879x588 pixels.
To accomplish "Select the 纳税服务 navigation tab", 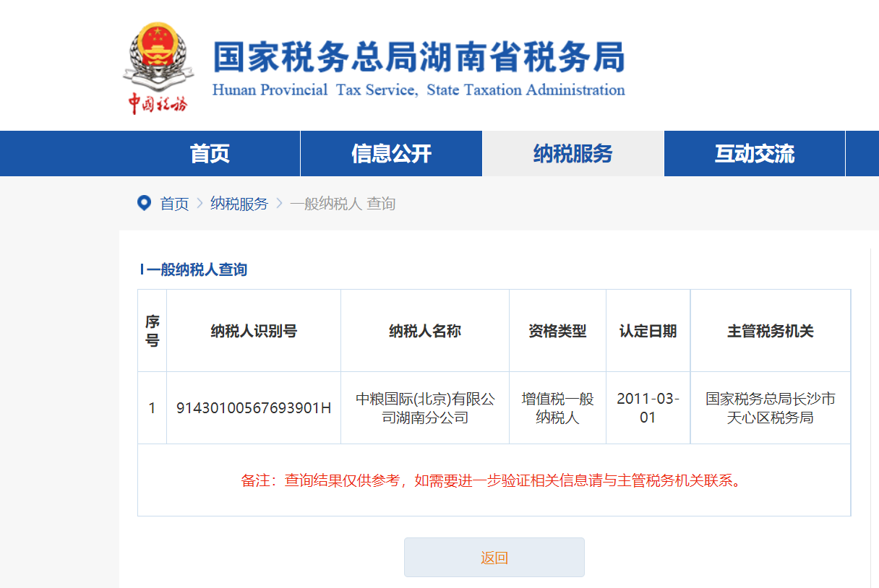I will pyautogui.click(x=573, y=153).
